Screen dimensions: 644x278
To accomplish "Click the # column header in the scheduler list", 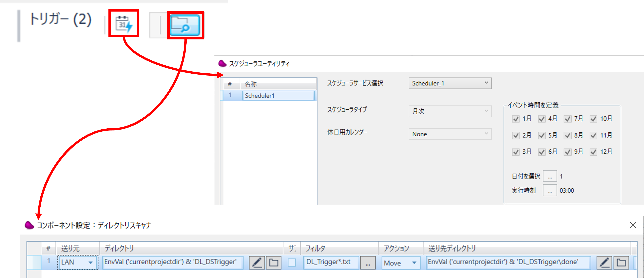I will [230, 84].
